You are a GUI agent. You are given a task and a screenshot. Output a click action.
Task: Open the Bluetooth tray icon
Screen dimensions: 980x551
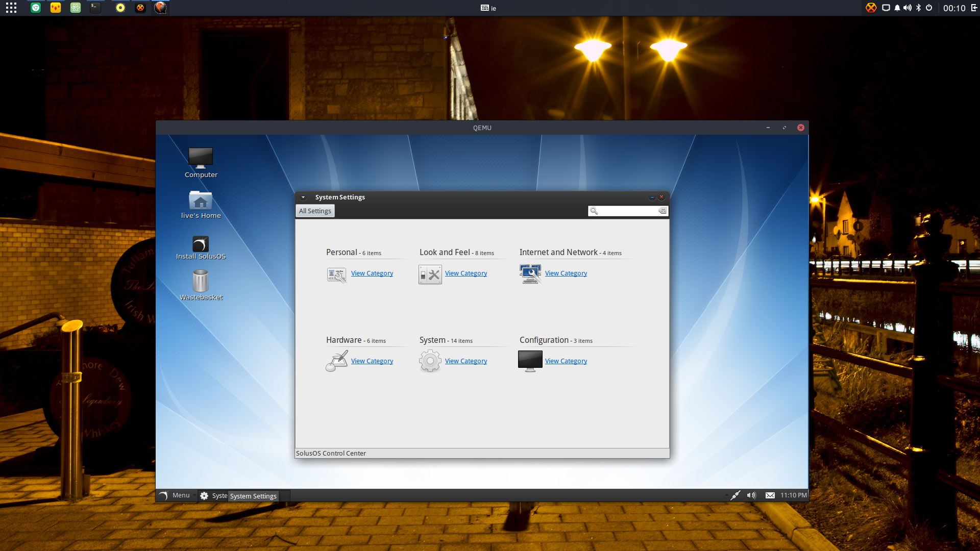[x=918, y=8]
